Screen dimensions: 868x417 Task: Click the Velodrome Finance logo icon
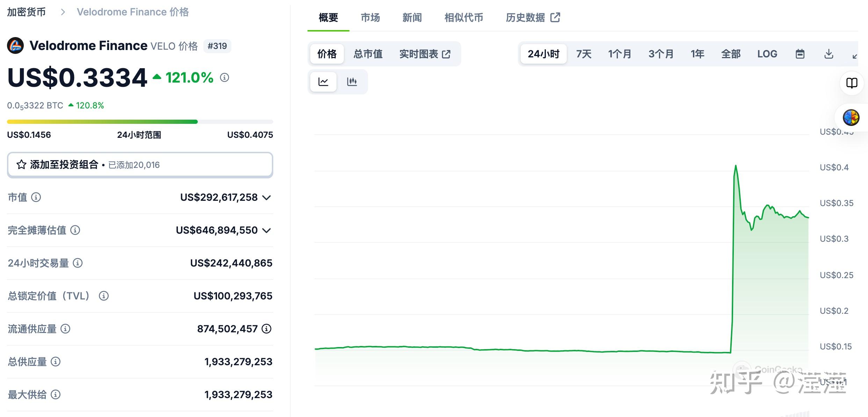[15, 45]
